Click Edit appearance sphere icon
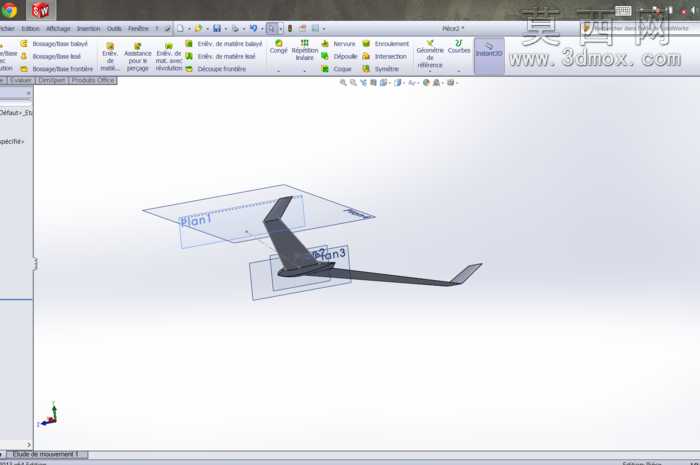Image resolution: width=700 pixels, height=465 pixels. pyautogui.click(x=426, y=83)
